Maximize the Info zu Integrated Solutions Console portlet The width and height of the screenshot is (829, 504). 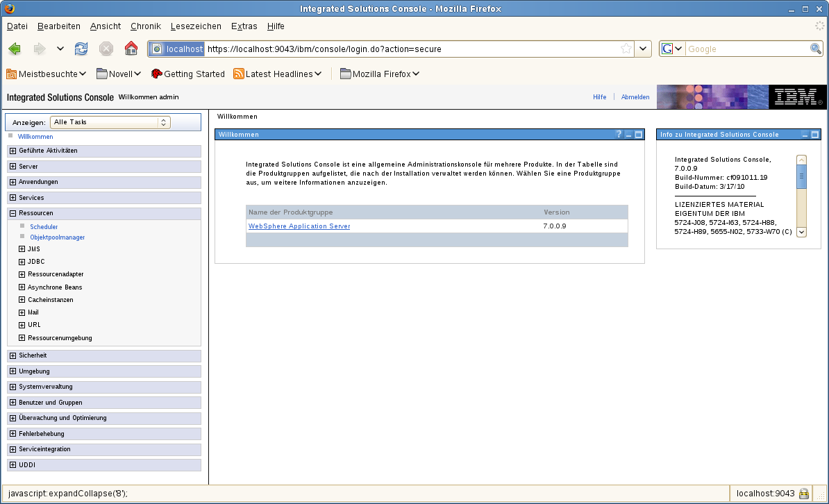point(814,135)
